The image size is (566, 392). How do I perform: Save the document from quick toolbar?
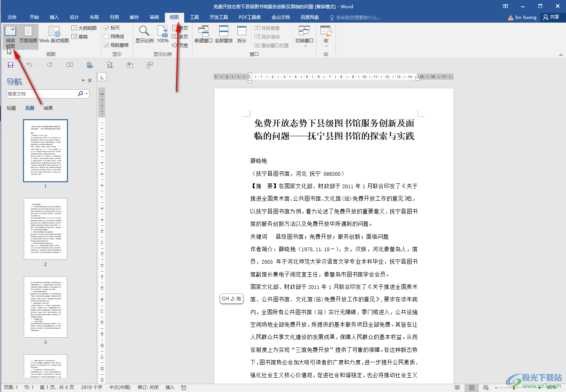[x=11, y=65]
